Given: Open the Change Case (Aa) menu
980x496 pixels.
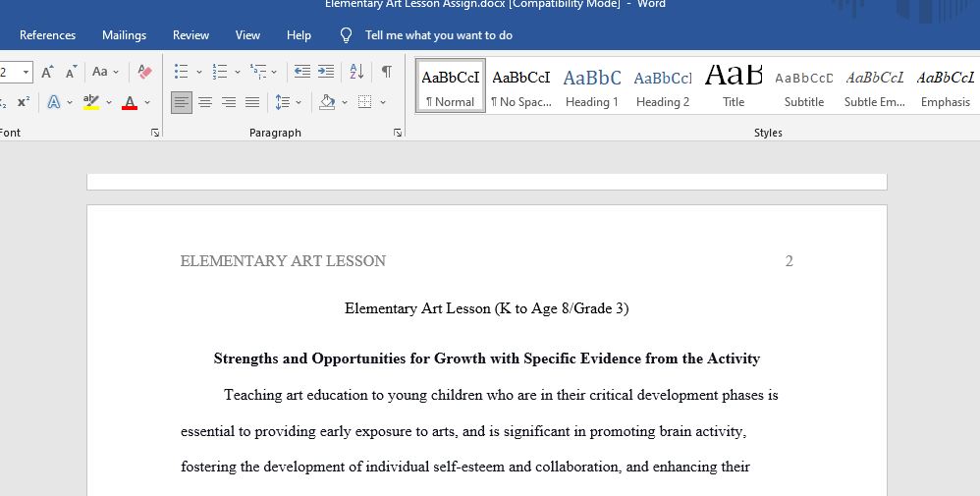Looking at the screenshot, I should click(105, 72).
